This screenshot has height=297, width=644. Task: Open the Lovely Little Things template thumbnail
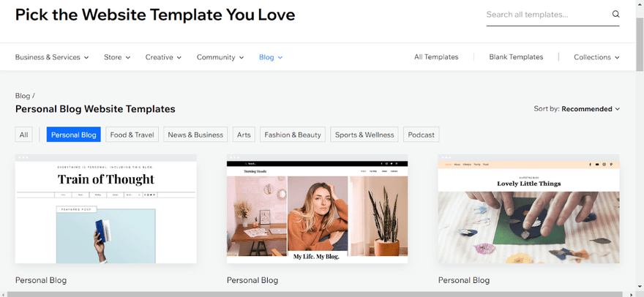(528, 208)
